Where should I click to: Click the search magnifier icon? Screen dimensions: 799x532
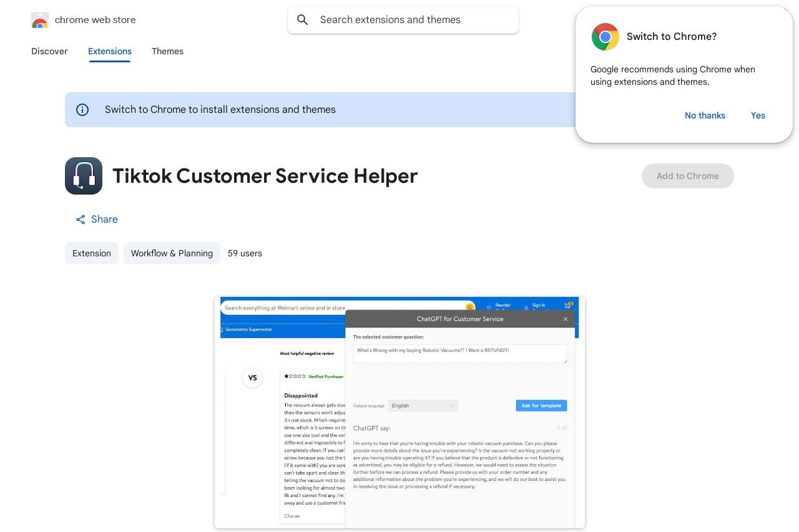click(x=303, y=20)
